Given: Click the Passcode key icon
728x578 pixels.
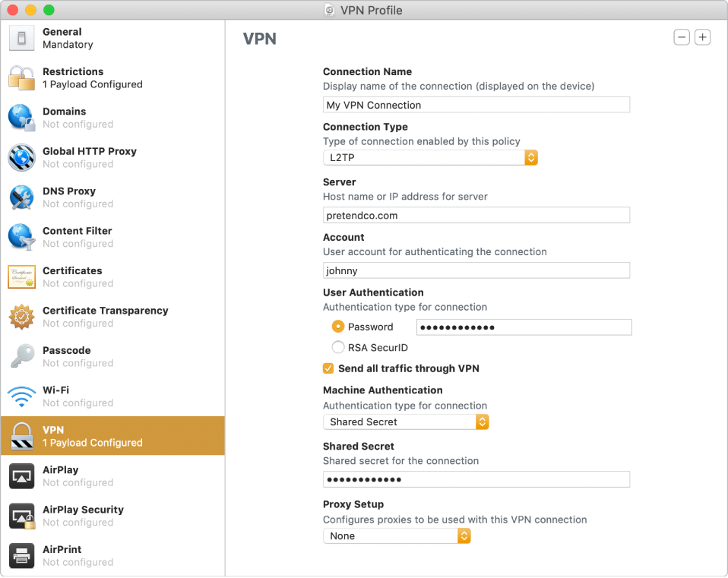Looking at the screenshot, I should coord(21,356).
